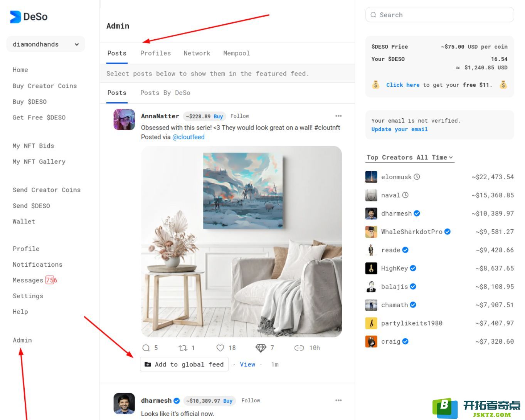Click the DeSo logo icon

pyautogui.click(x=15, y=17)
